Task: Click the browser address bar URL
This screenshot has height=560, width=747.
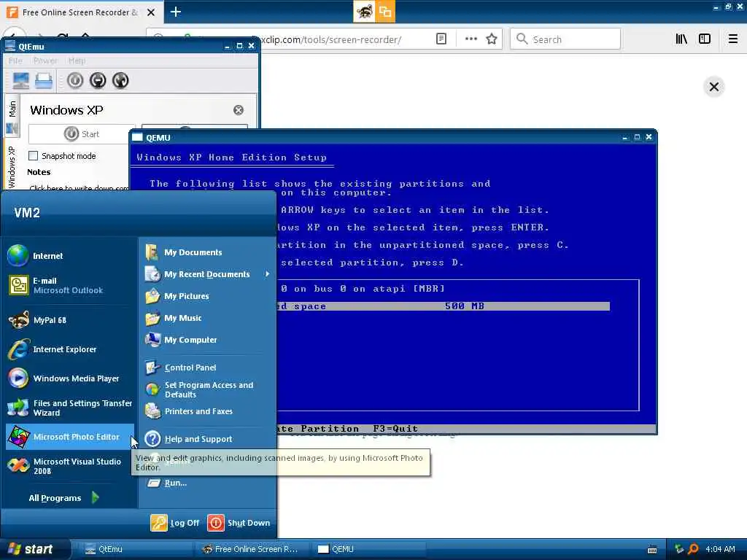Action: [331, 39]
